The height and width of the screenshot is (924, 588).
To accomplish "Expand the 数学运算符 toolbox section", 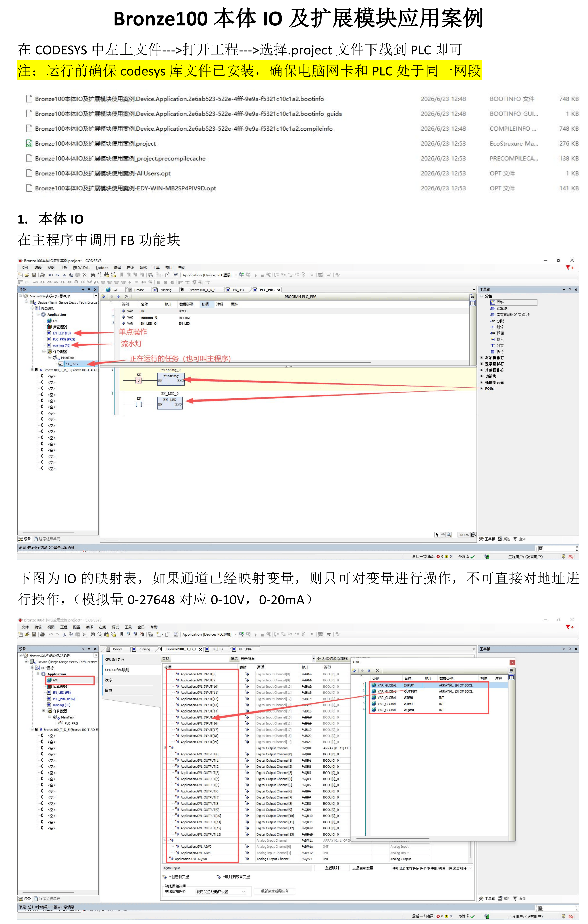I will click(481, 364).
